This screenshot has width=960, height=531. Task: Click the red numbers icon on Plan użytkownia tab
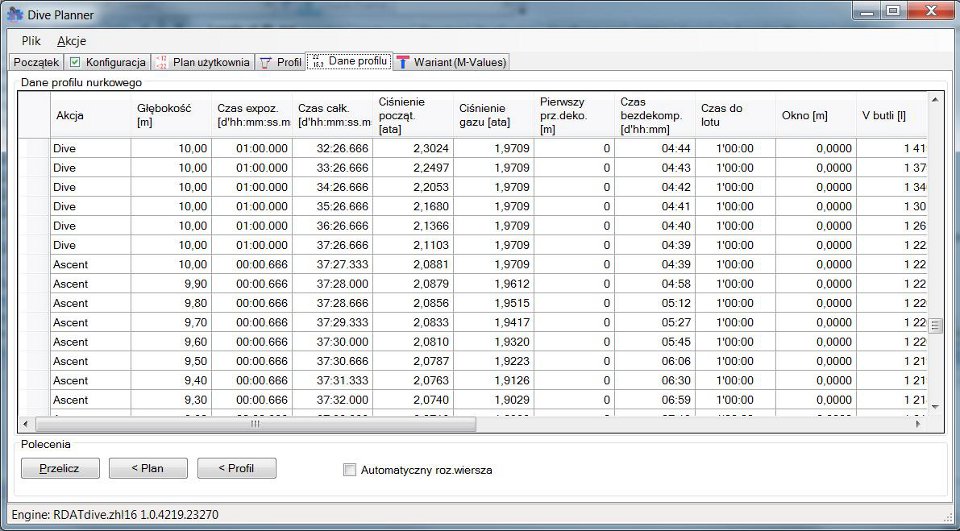[162, 62]
